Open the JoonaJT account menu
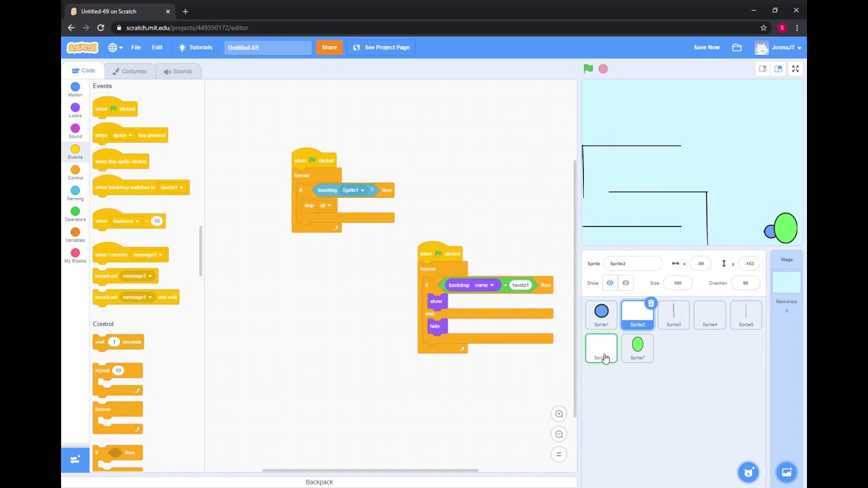This screenshot has width=868, height=488. click(778, 47)
